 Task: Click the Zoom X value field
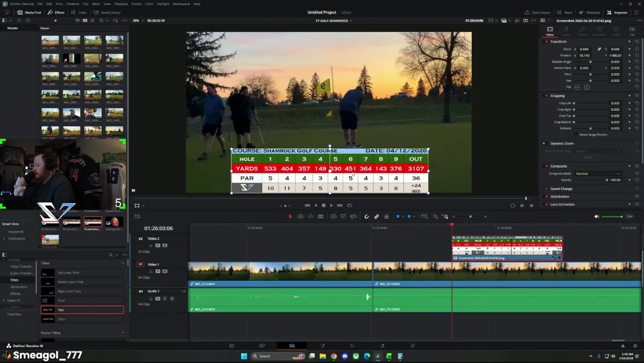pyautogui.click(x=584, y=49)
